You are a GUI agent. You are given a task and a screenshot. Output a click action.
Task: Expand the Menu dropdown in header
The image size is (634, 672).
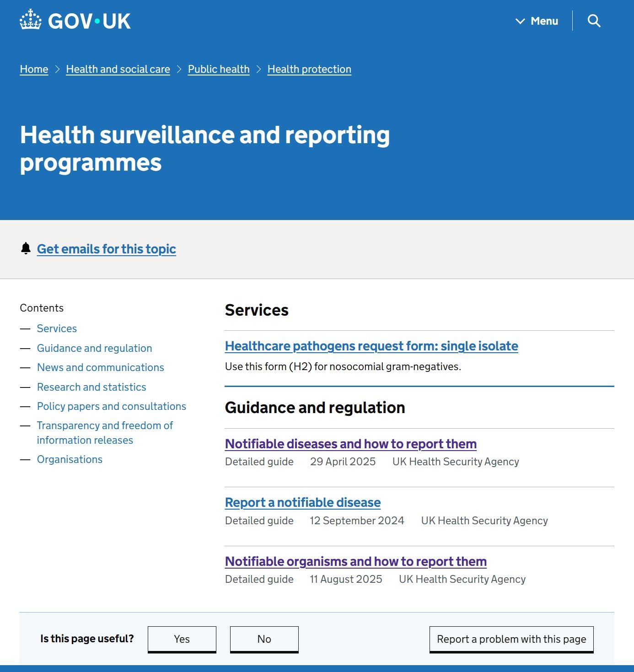[x=537, y=21]
